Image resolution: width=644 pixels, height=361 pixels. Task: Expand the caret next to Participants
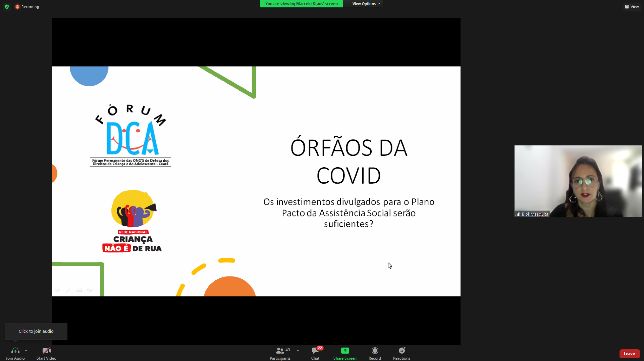click(x=298, y=351)
